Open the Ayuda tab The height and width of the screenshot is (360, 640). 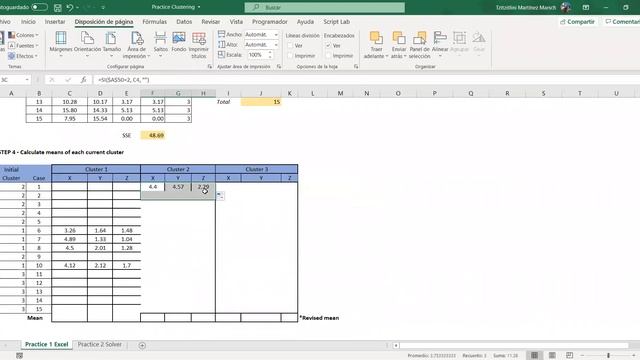305,22
